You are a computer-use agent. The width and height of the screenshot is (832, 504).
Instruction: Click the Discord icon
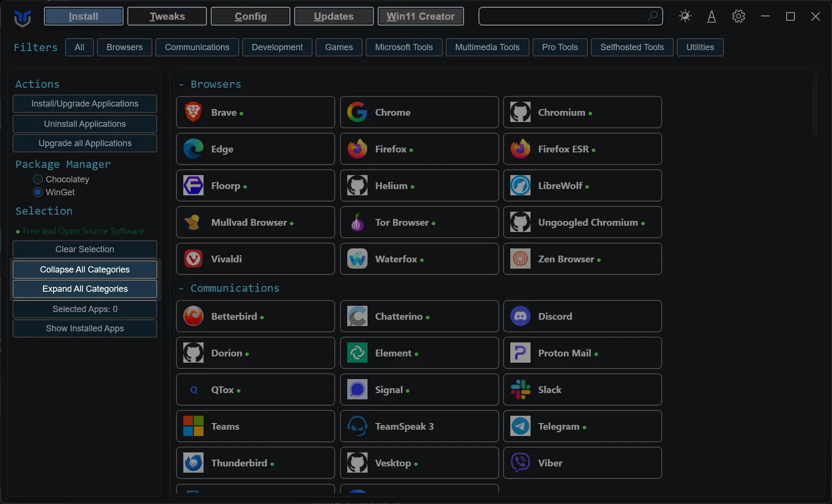coord(520,316)
